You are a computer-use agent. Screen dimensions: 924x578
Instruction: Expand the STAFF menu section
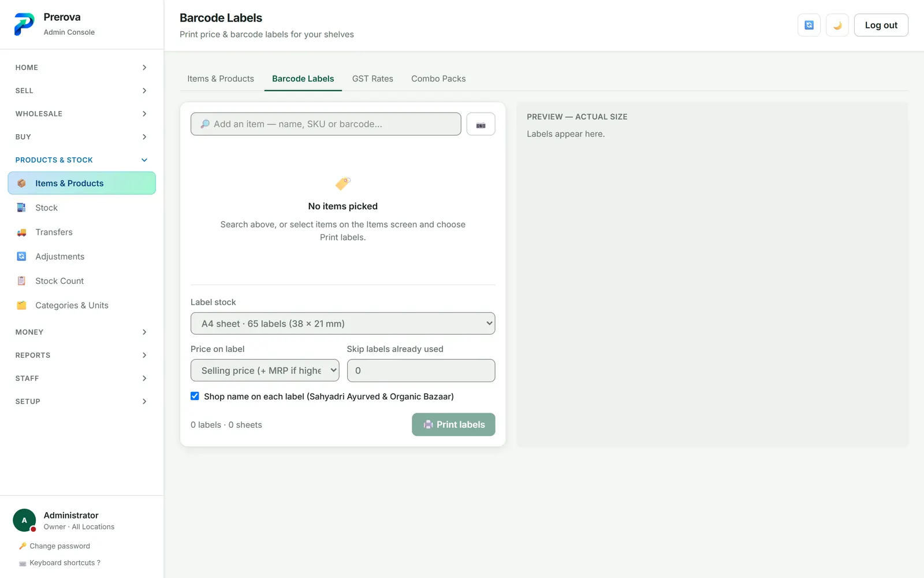(81, 379)
